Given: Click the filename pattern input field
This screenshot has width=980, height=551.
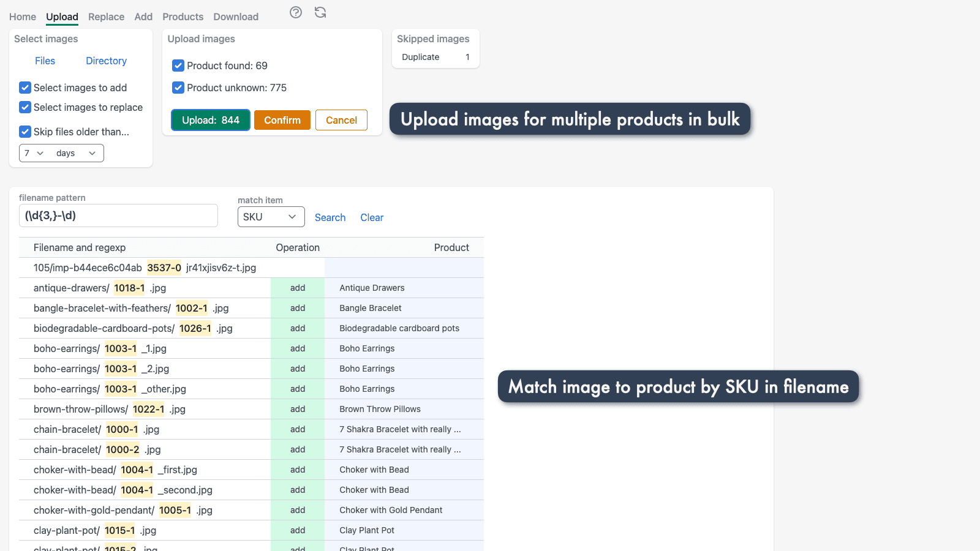Looking at the screenshot, I should click(x=118, y=216).
